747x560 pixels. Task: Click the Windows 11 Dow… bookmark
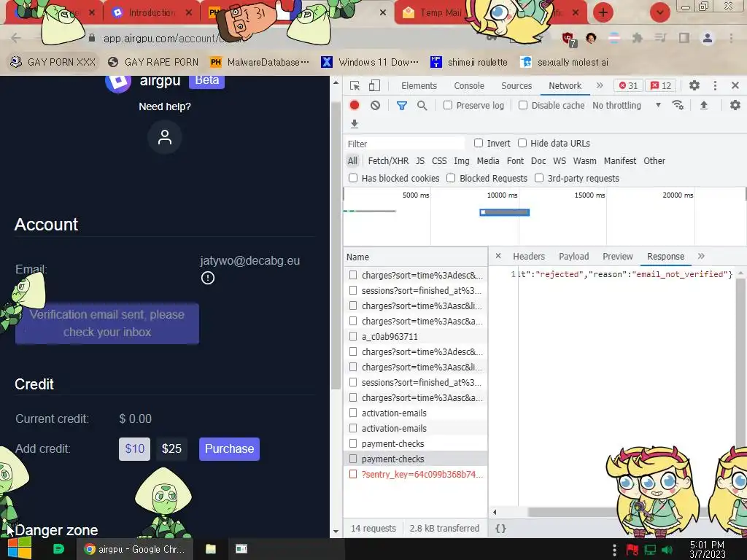(370, 62)
